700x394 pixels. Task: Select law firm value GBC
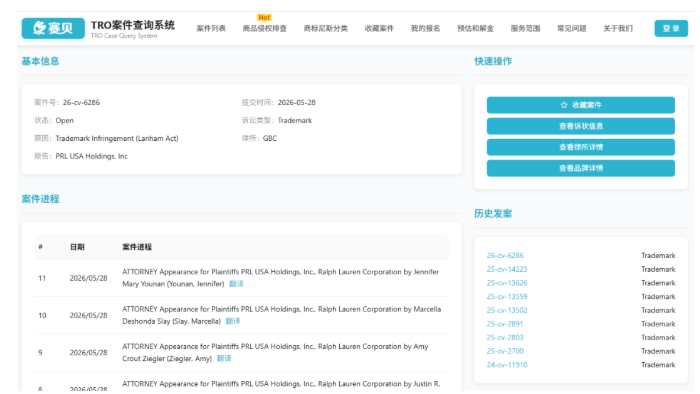270,138
